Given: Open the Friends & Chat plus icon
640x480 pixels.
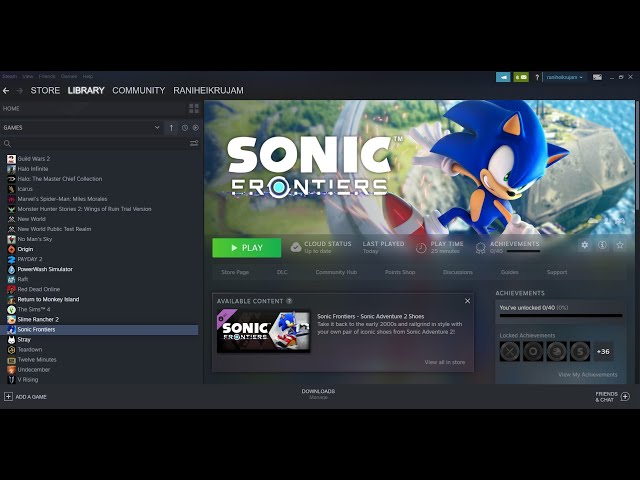Looking at the screenshot, I should (625, 396).
